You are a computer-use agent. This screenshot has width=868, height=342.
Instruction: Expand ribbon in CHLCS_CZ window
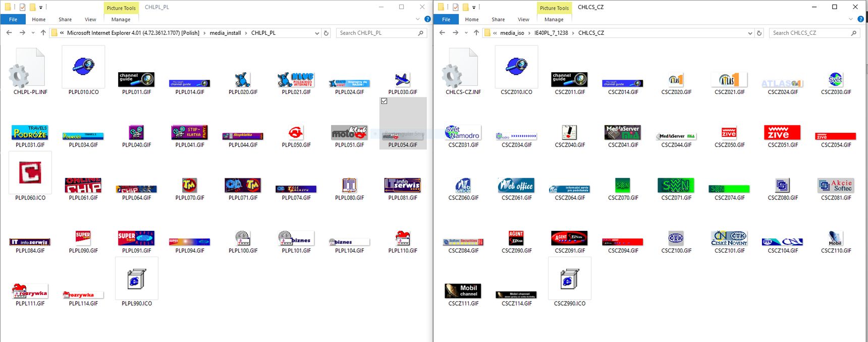point(851,19)
